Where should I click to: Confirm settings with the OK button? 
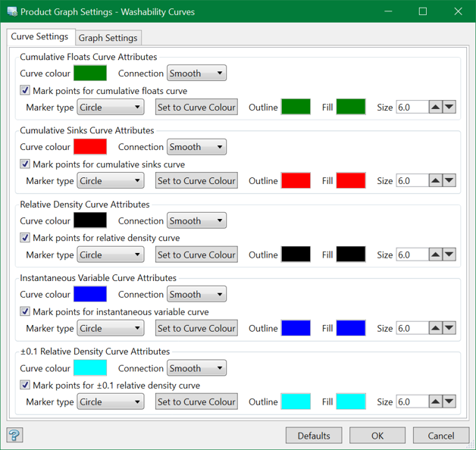click(x=377, y=436)
